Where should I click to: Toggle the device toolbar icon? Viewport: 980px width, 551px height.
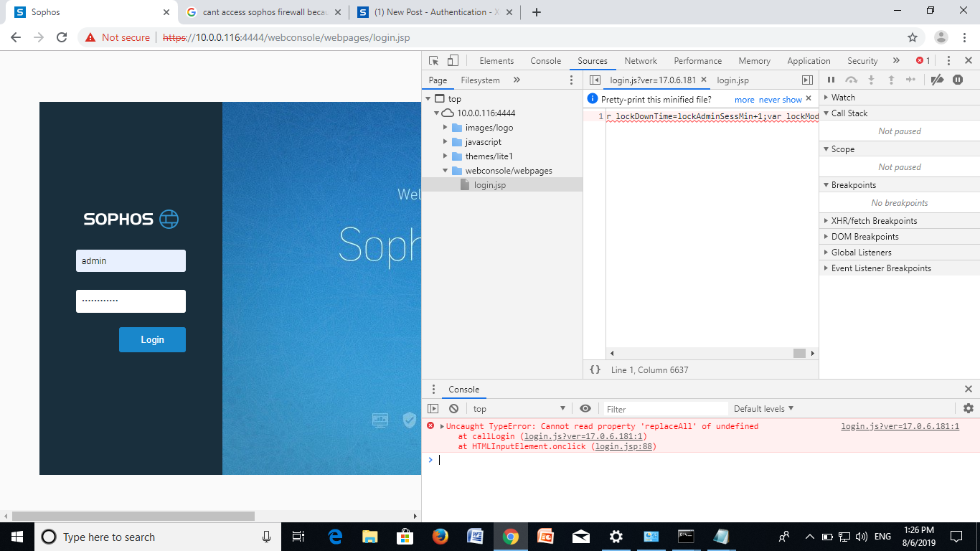click(x=453, y=61)
